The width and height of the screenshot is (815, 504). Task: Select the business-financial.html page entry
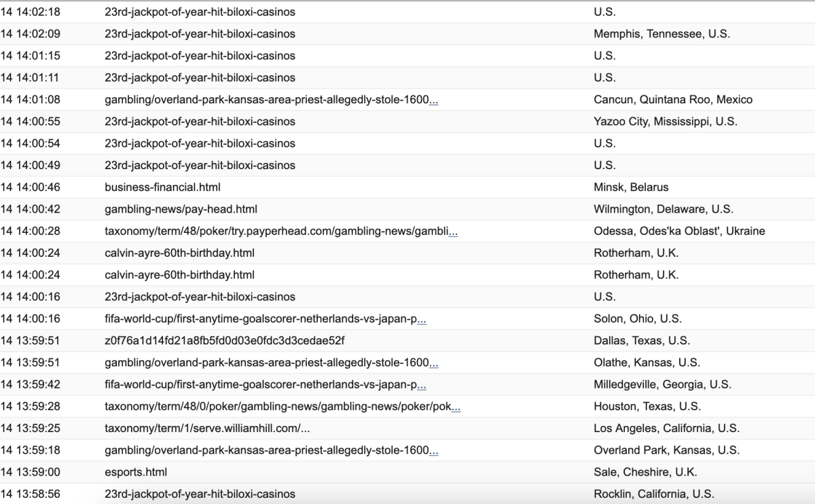pos(162,187)
